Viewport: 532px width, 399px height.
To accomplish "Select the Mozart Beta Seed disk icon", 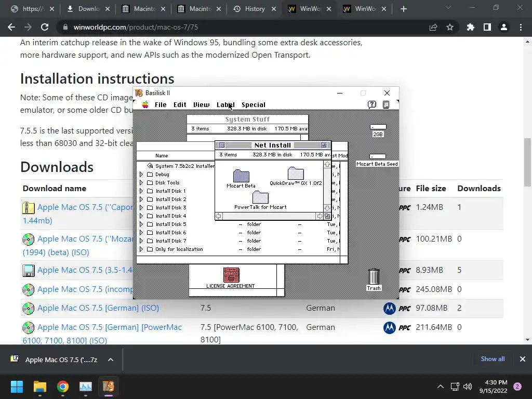I will point(378,156).
